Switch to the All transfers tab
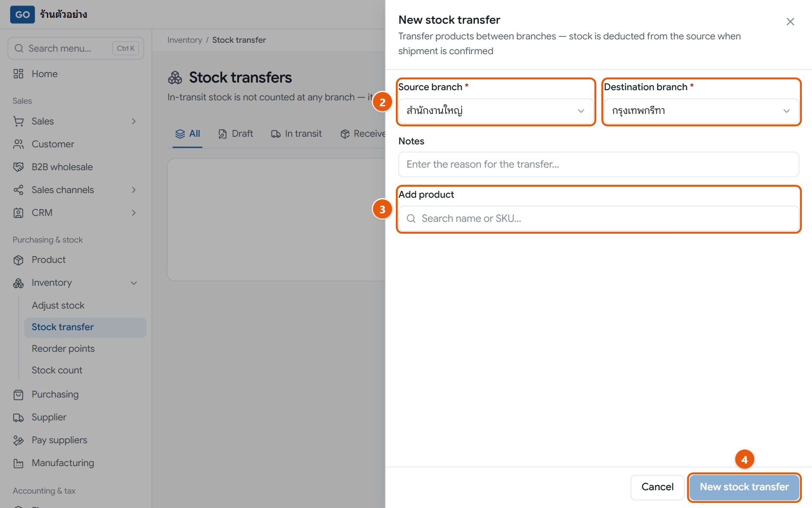 [x=187, y=134]
